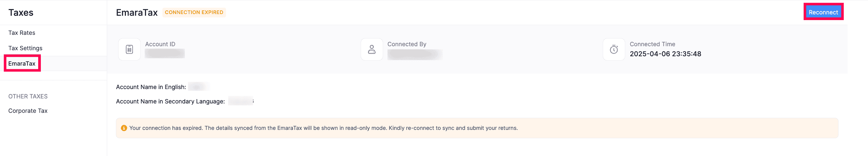This screenshot has width=868, height=156.
Task: Open Tax Rates in the sidebar
Action: [22, 33]
